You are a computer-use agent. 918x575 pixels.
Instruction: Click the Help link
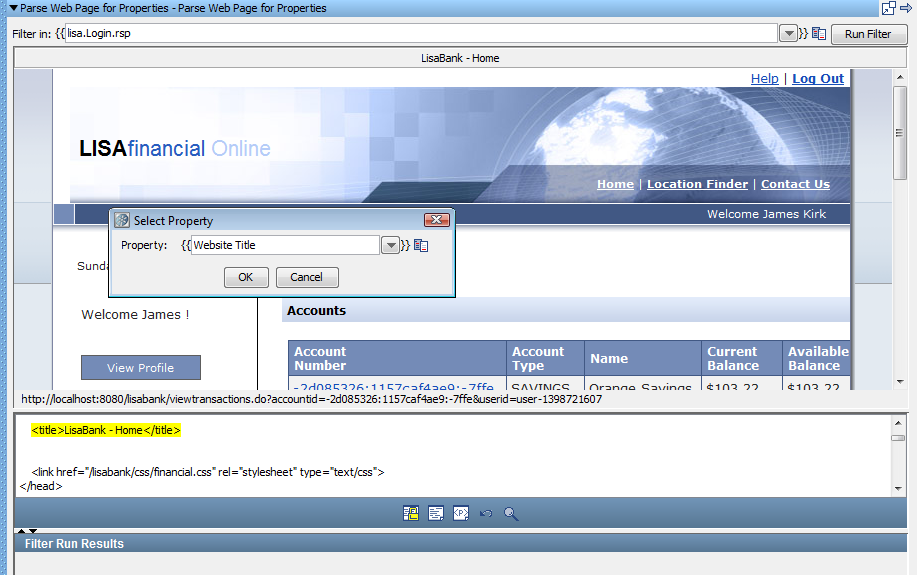(765, 78)
